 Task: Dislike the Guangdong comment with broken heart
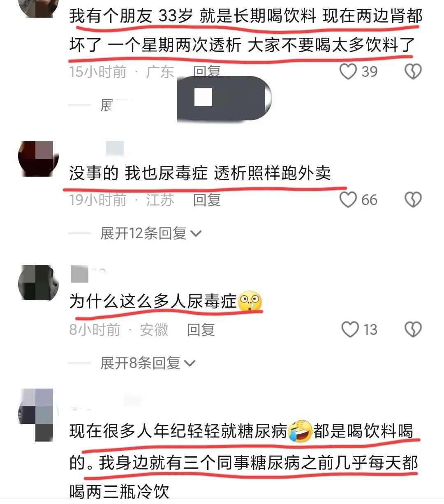tap(413, 71)
